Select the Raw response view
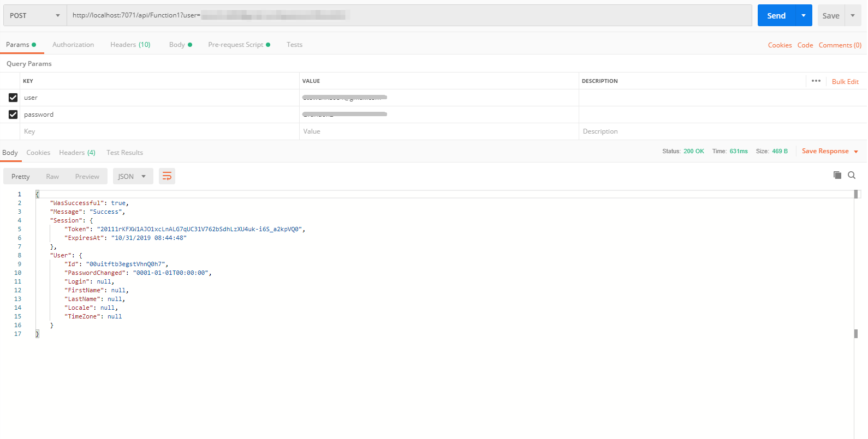The height and width of the screenshot is (439, 868). [52, 176]
